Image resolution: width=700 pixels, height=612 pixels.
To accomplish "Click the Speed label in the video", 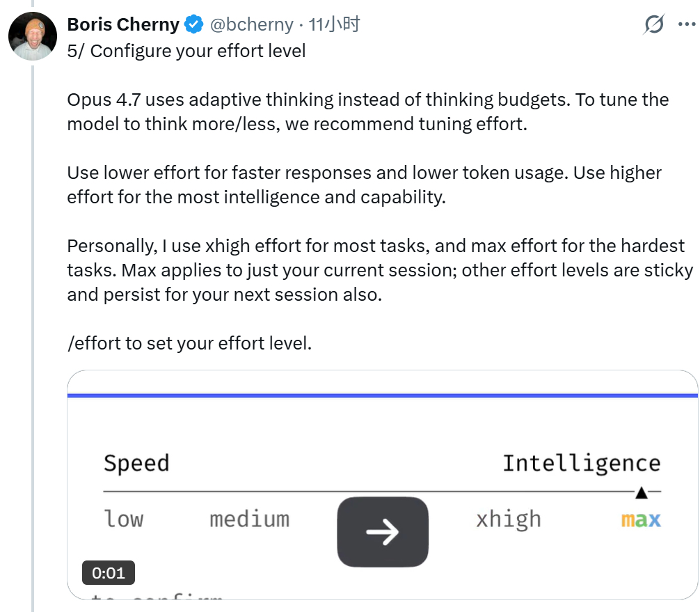I will (136, 464).
